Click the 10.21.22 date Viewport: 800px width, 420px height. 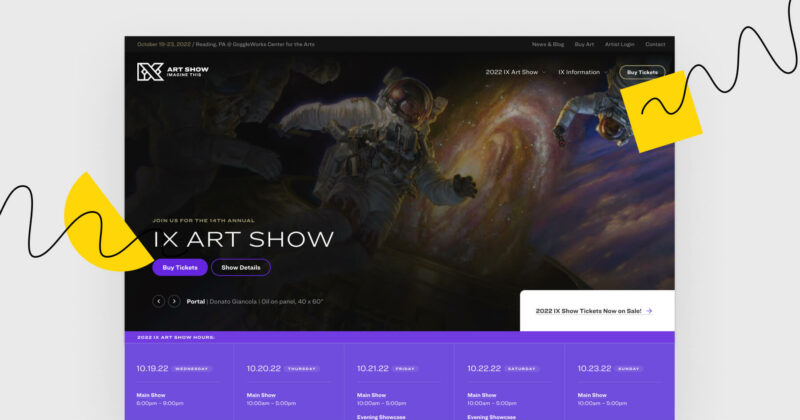click(x=372, y=368)
